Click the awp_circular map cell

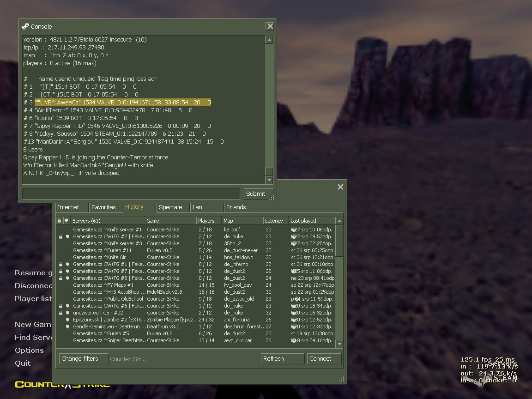[x=238, y=340]
